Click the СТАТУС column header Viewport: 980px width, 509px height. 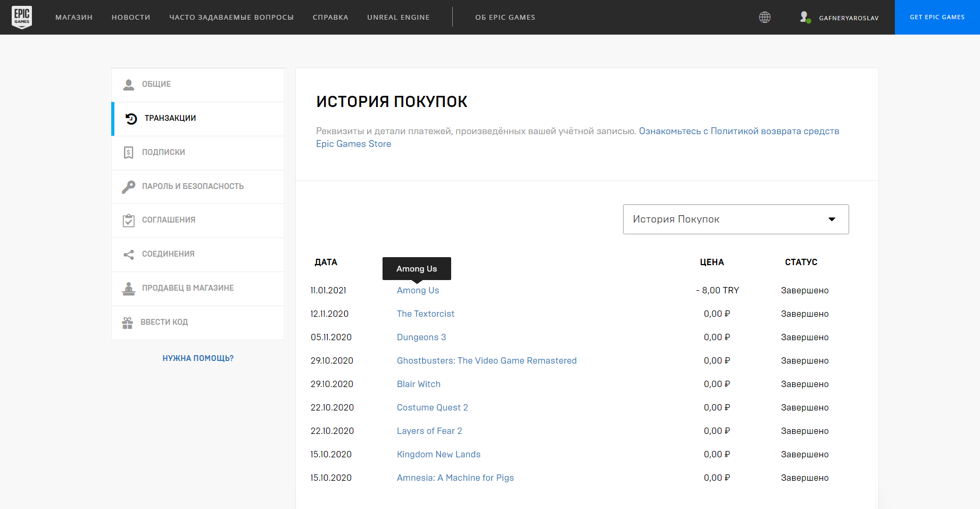pyautogui.click(x=801, y=262)
